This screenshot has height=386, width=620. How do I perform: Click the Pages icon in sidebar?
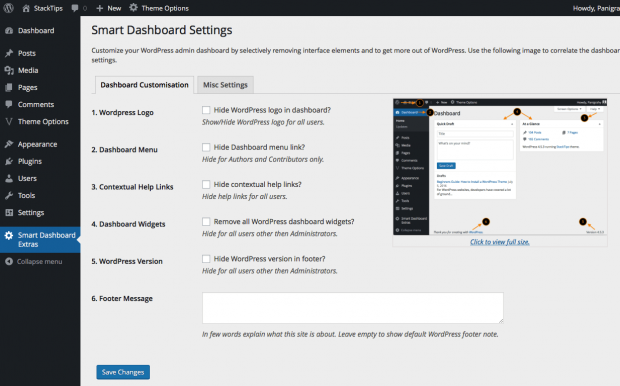[9, 87]
